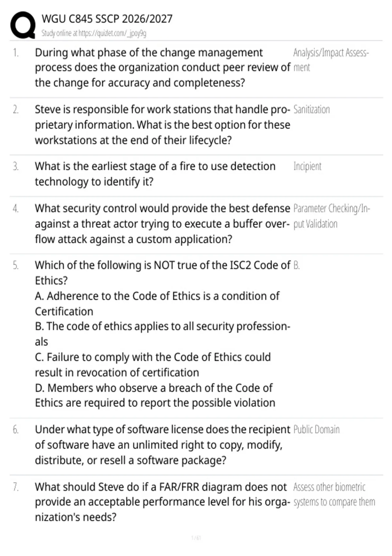The image size is (392, 556).
Task: Click the answer Public Domain
Action: tap(317, 429)
